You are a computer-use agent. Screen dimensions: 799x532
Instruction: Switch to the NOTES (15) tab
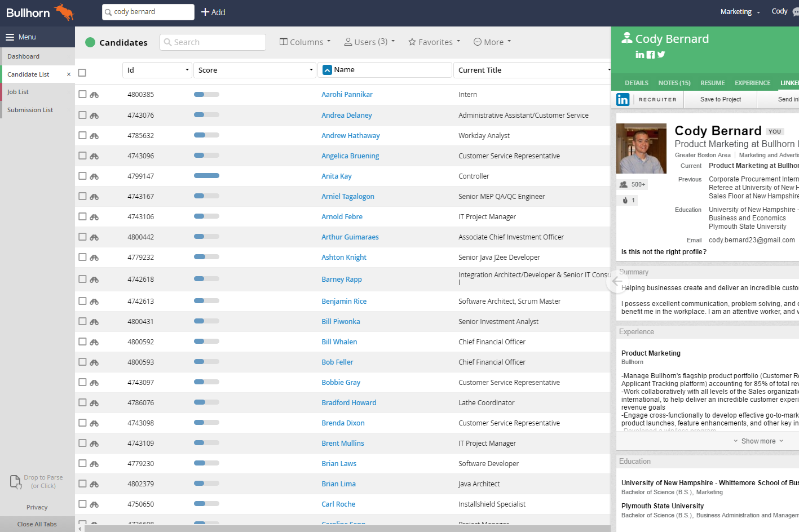[x=674, y=83]
